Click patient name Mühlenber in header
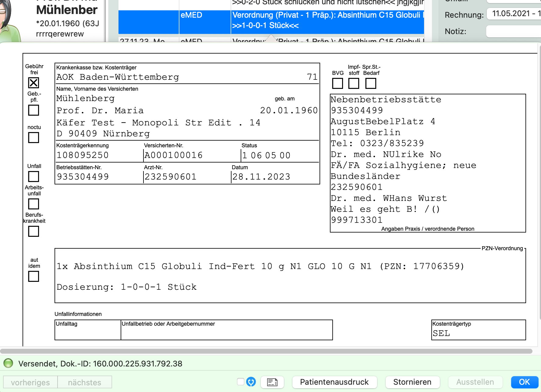Viewport: 541px width, 392px height. 67,10
